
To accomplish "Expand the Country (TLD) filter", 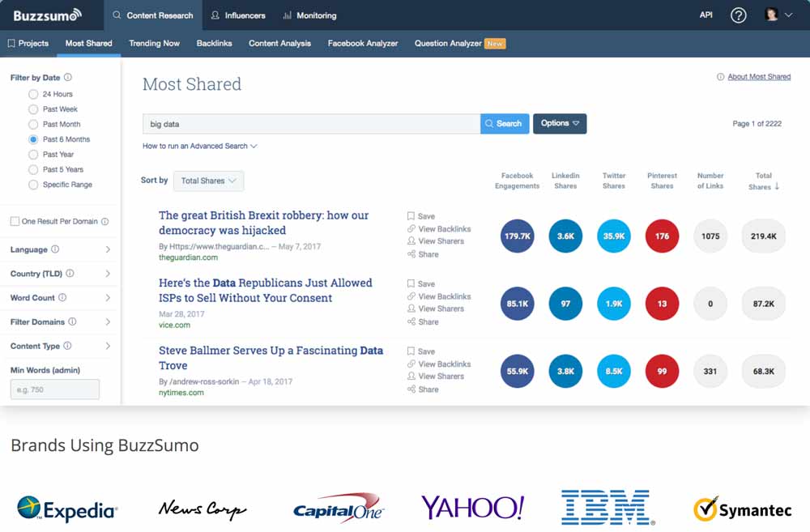I will pos(108,273).
